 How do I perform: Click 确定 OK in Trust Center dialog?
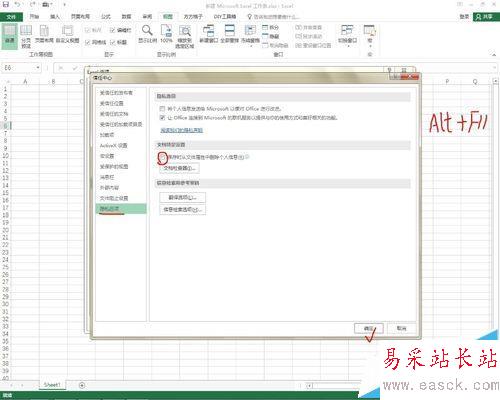(369, 329)
